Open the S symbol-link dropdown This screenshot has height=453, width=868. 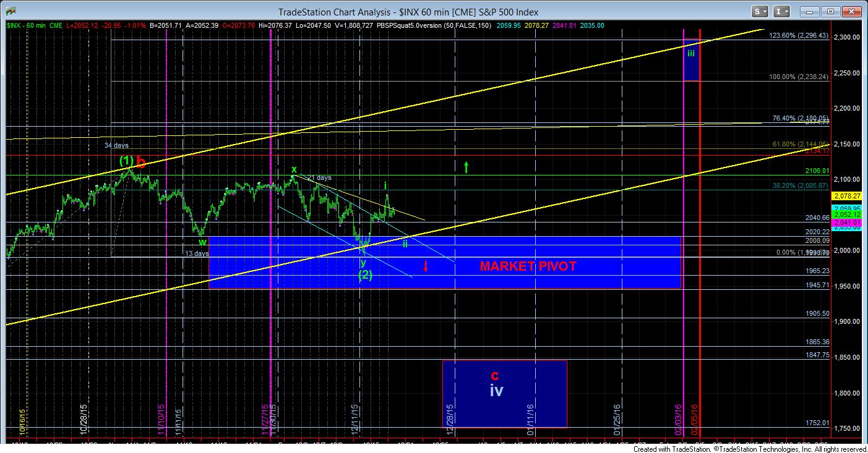[x=760, y=11]
